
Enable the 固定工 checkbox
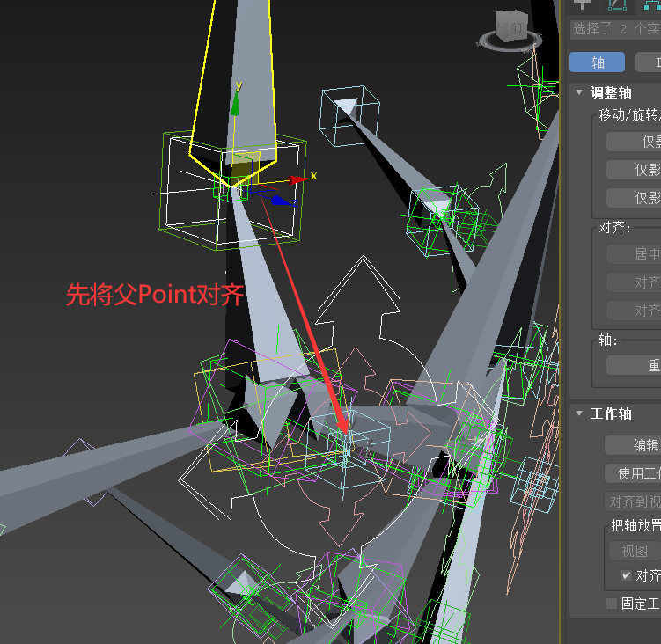pos(612,604)
